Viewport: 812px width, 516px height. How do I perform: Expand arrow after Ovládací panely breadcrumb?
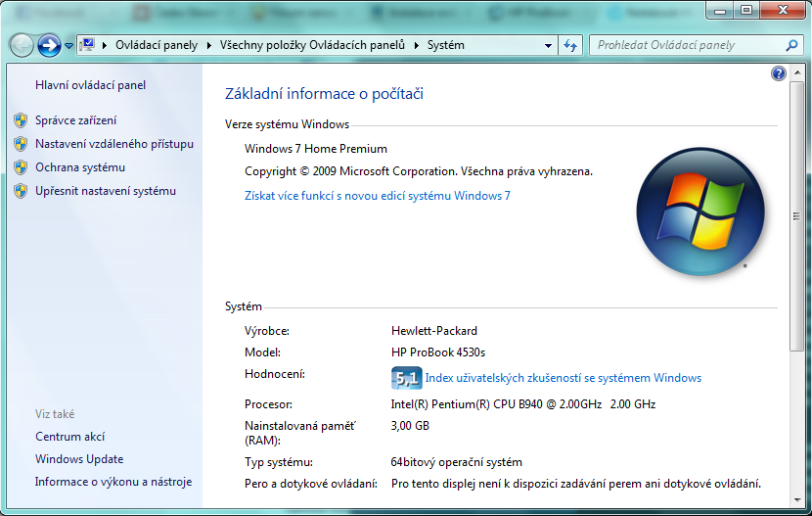(209, 46)
